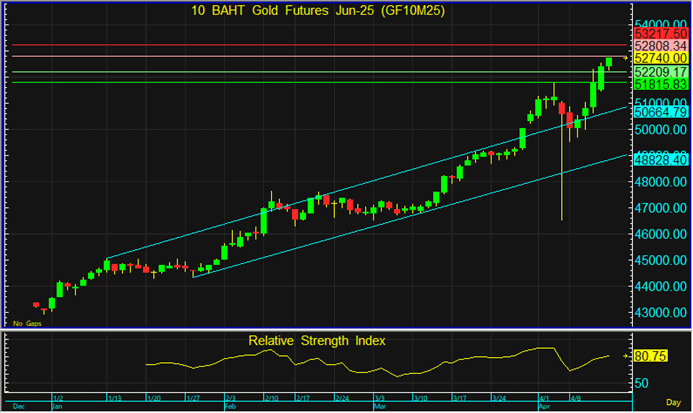Image resolution: width=693 pixels, height=413 pixels.
Task: Click the No Gaps indicator text
Action: tap(26, 323)
